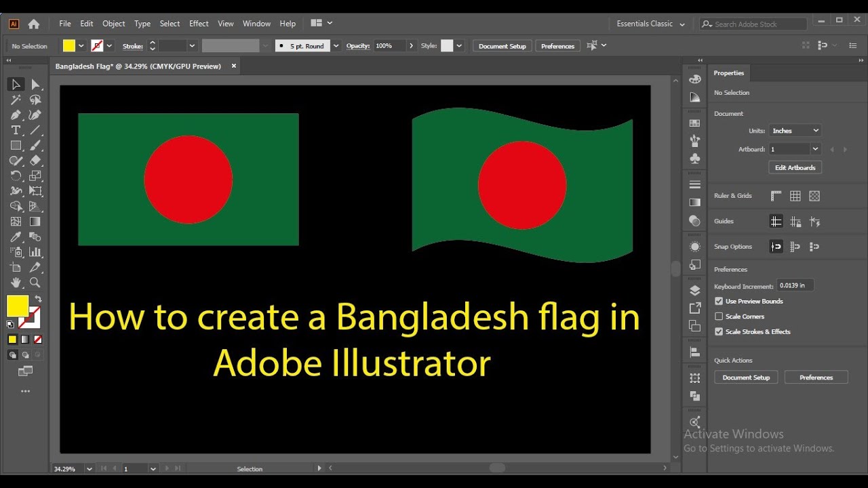Viewport: 868px width, 488px height.
Task: Select the Eyedropper tool
Action: (x=16, y=237)
